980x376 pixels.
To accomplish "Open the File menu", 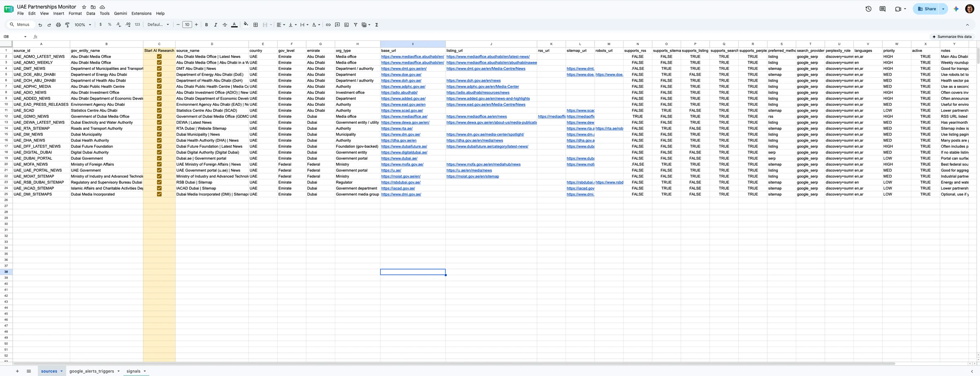I will click(20, 13).
